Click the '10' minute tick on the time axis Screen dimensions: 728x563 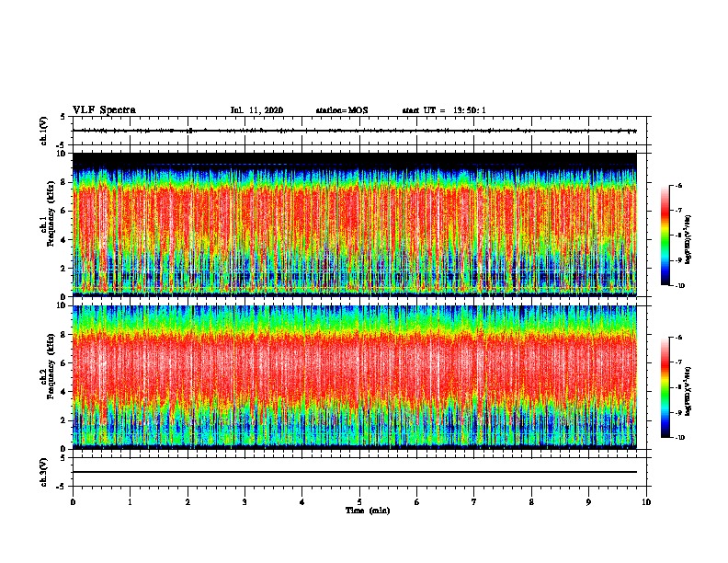(646, 502)
